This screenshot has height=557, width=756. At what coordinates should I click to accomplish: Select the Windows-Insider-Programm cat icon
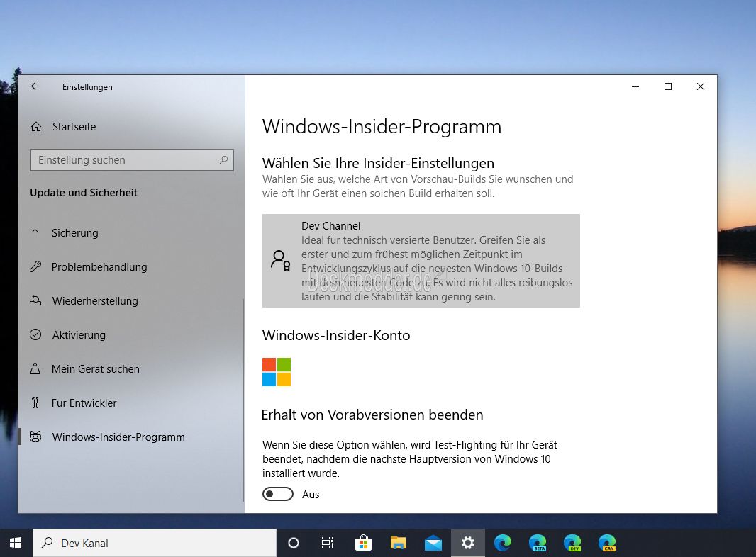[x=35, y=437]
